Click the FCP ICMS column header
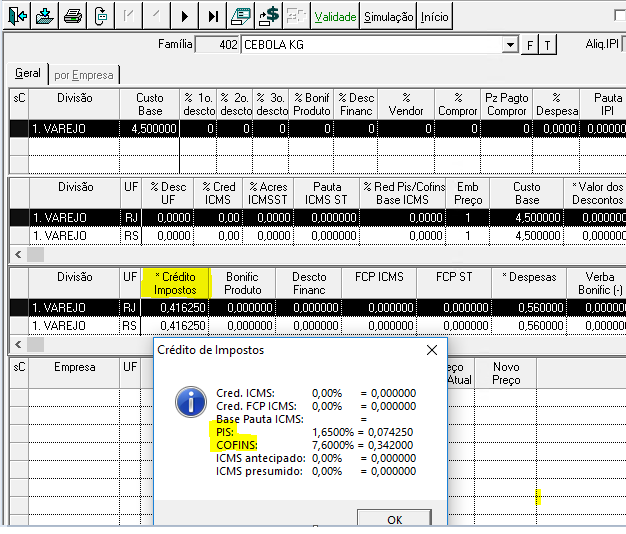 point(379,283)
